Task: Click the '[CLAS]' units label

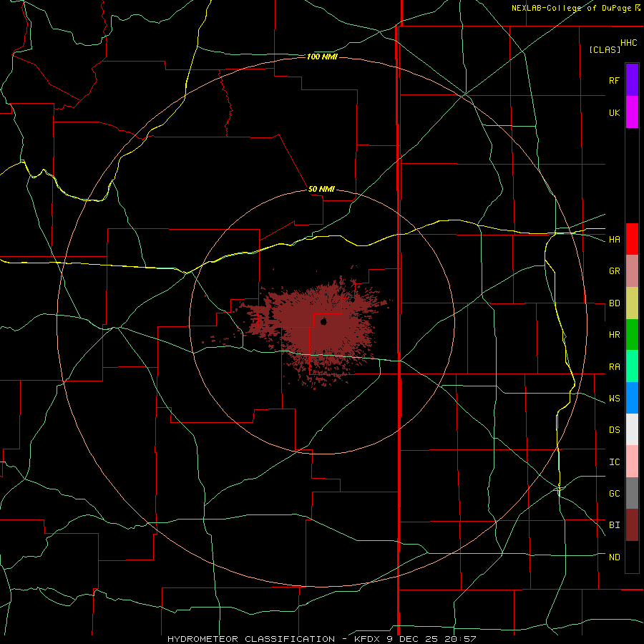Action: tap(605, 49)
